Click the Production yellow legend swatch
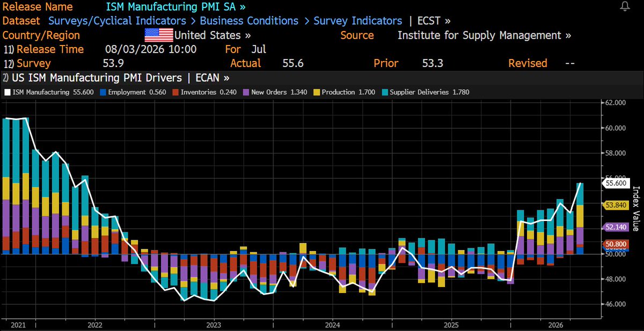 coord(317,92)
